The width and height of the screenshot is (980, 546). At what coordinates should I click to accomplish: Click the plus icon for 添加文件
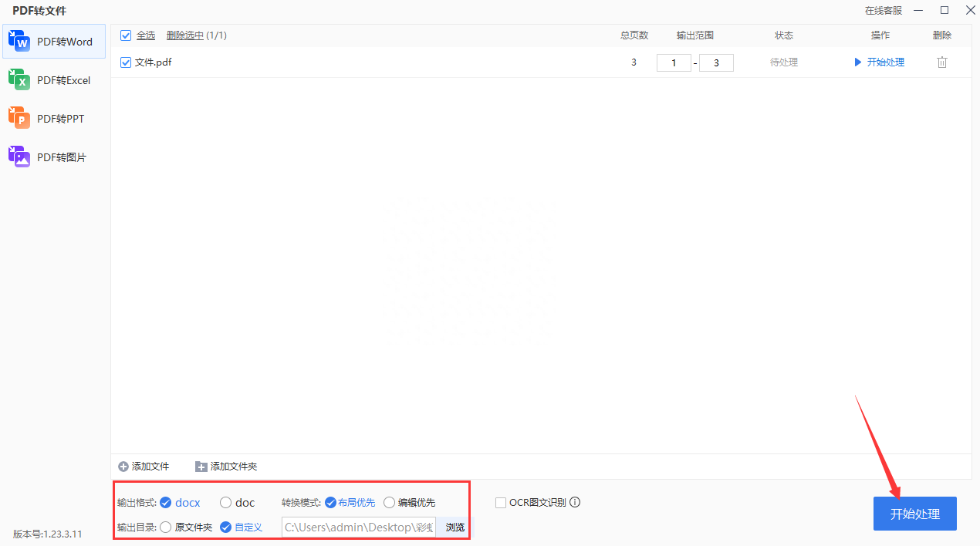click(x=123, y=467)
